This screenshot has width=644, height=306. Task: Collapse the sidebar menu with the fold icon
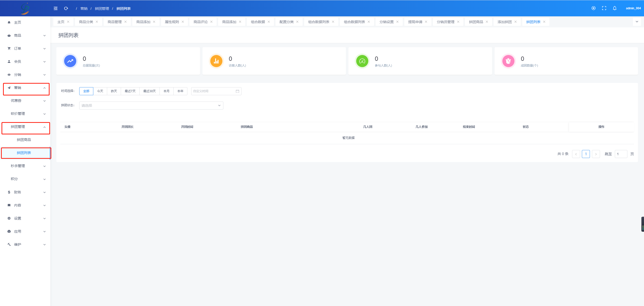pyautogui.click(x=56, y=9)
